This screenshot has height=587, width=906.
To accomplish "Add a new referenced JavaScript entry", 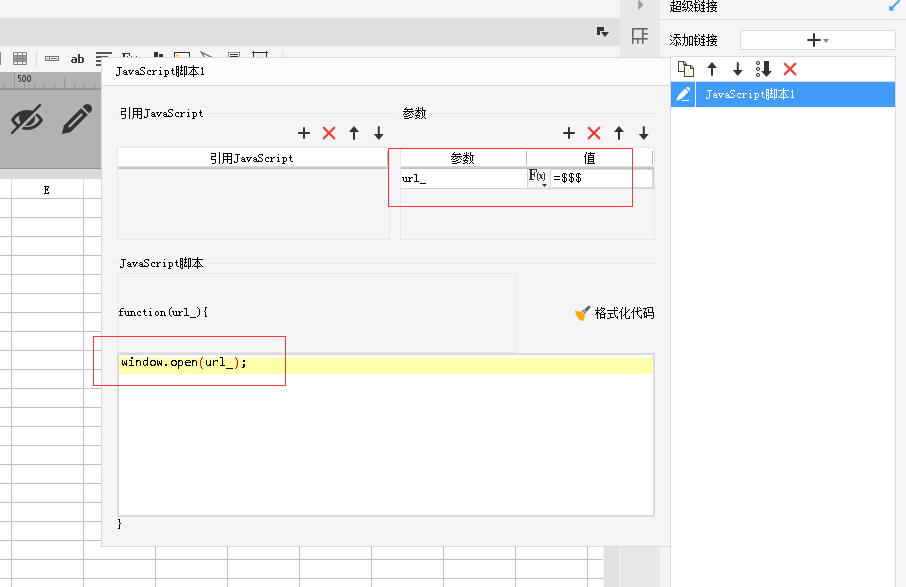I will 304,133.
